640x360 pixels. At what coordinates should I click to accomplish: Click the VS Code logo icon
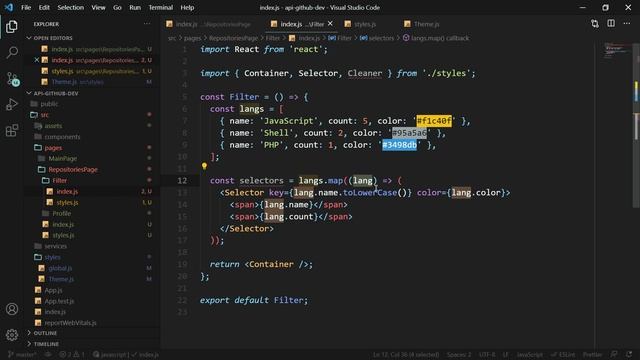click(9, 7)
